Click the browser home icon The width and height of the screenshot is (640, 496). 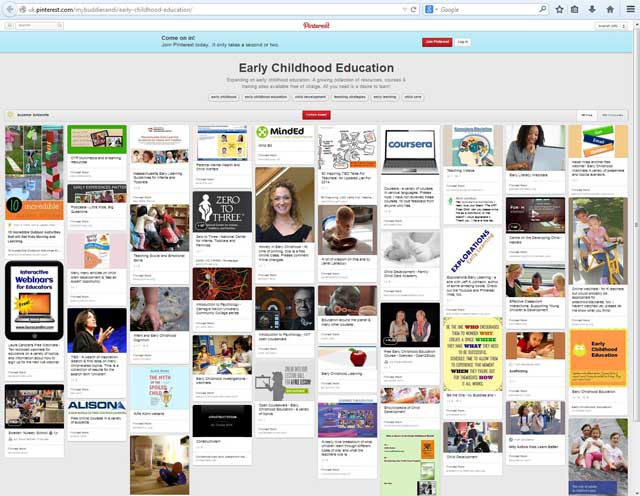coord(610,9)
